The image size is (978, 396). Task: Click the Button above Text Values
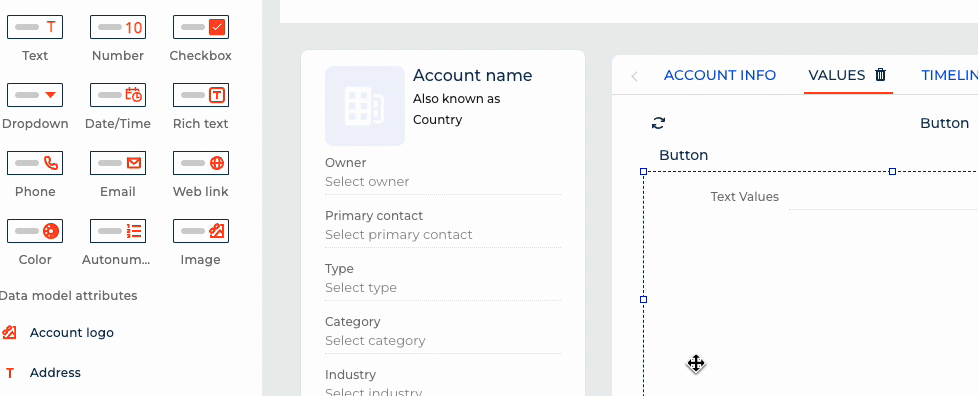tap(684, 155)
